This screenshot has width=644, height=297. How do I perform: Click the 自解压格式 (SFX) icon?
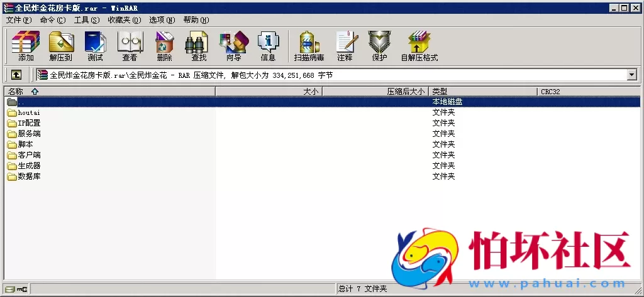(419, 46)
